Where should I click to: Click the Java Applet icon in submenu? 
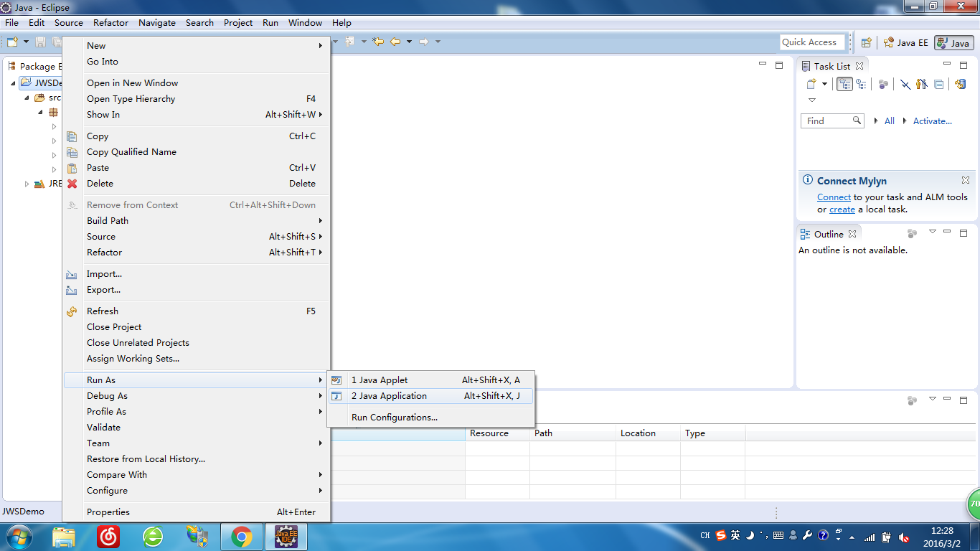pyautogui.click(x=336, y=380)
